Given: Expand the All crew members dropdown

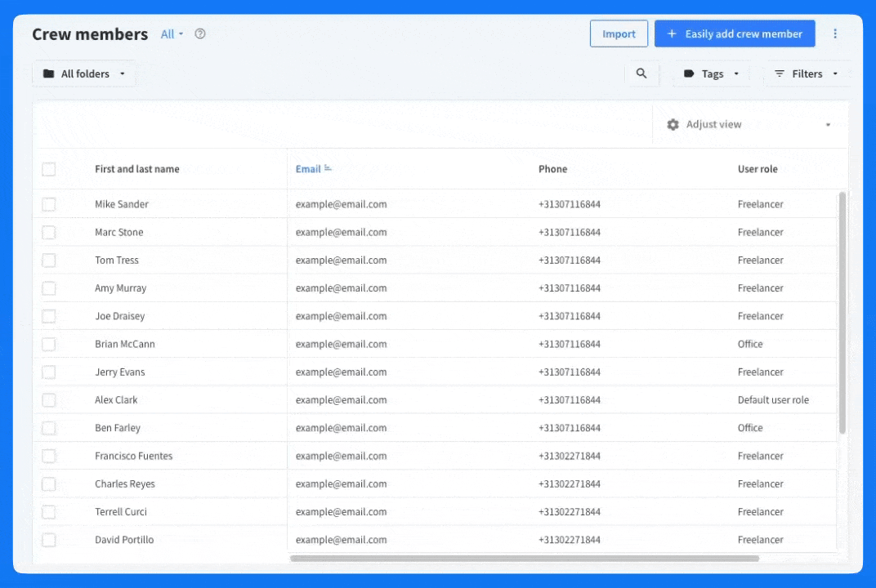Looking at the screenshot, I should (172, 34).
